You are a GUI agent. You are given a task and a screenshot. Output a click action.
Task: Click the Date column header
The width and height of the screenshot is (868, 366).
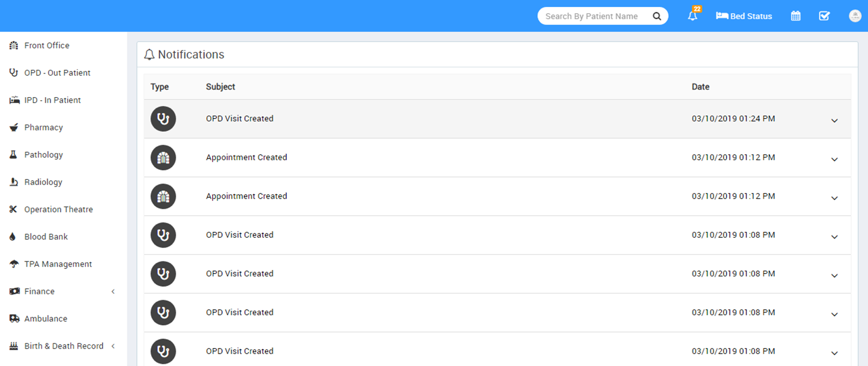pos(701,87)
